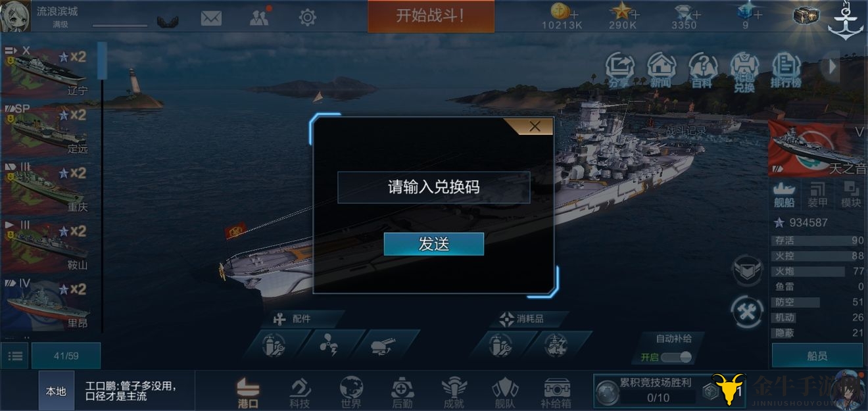Open the 百科 encyclopedia icon

click(702, 70)
